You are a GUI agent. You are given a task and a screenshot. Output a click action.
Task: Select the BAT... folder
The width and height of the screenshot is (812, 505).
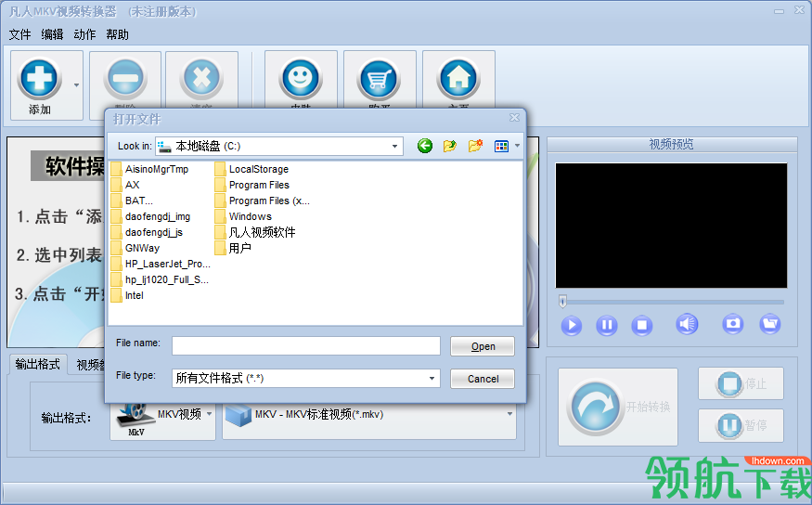pyautogui.click(x=132, y=201)
